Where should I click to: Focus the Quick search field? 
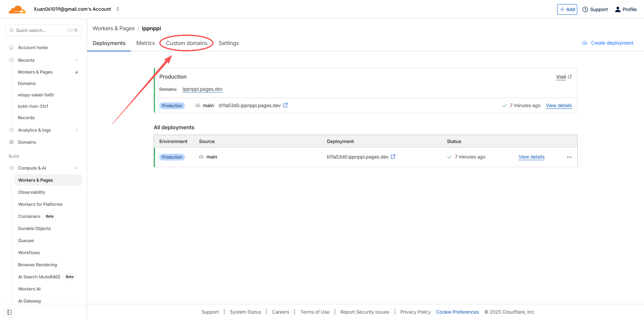(x=44, y=30)
